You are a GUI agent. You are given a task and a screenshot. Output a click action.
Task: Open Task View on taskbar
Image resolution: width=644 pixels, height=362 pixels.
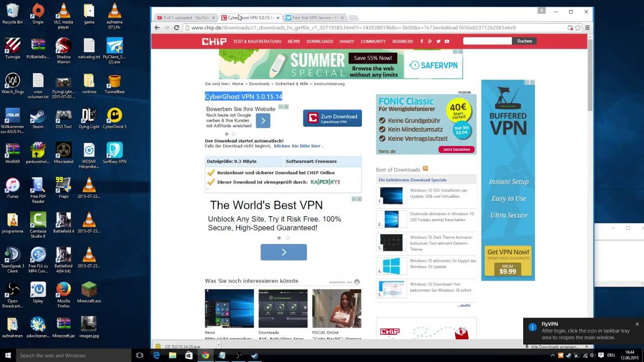[x=139, y=355]
